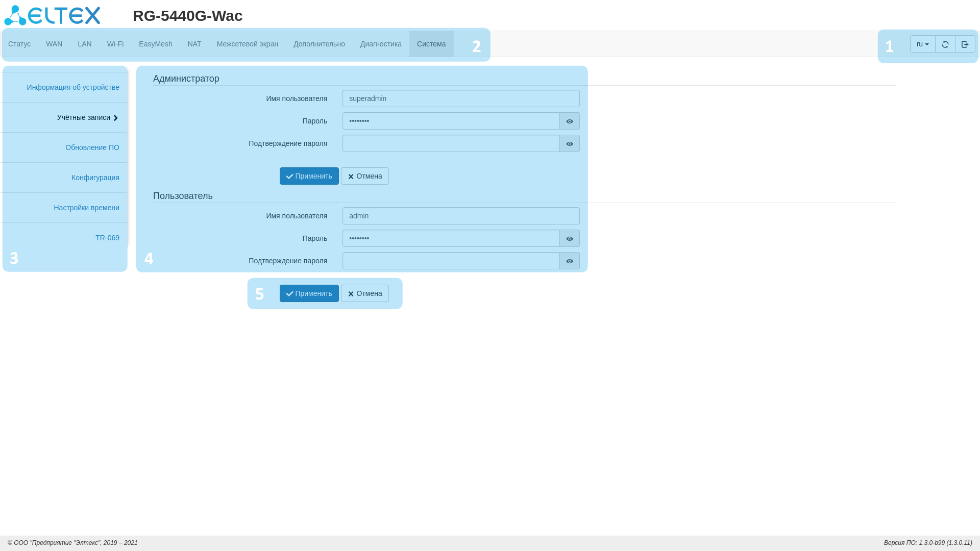Image resolution: width=980 pixels, height=551 pixels.
Task: Open the Межсетевой экран tab
Action: pyautogui.click(x=247, y=44)
